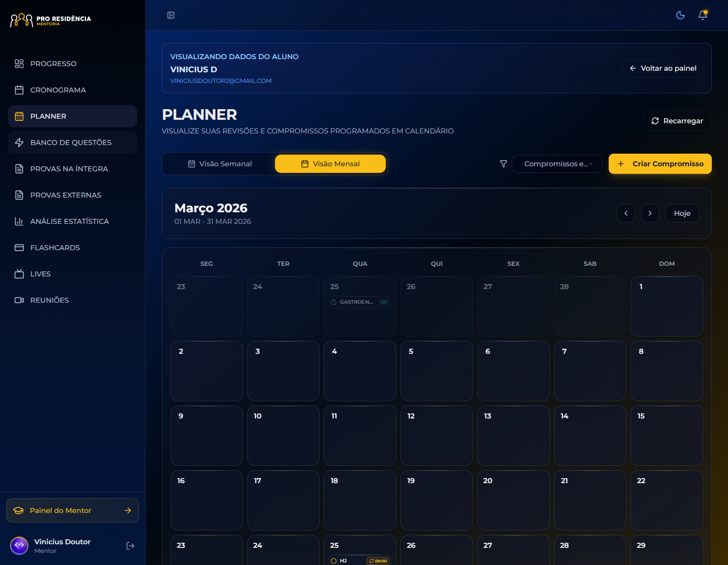The image size is (728, 565).
Task: Switch to Visão Mensal tab
Action: (x=330, y=164)
